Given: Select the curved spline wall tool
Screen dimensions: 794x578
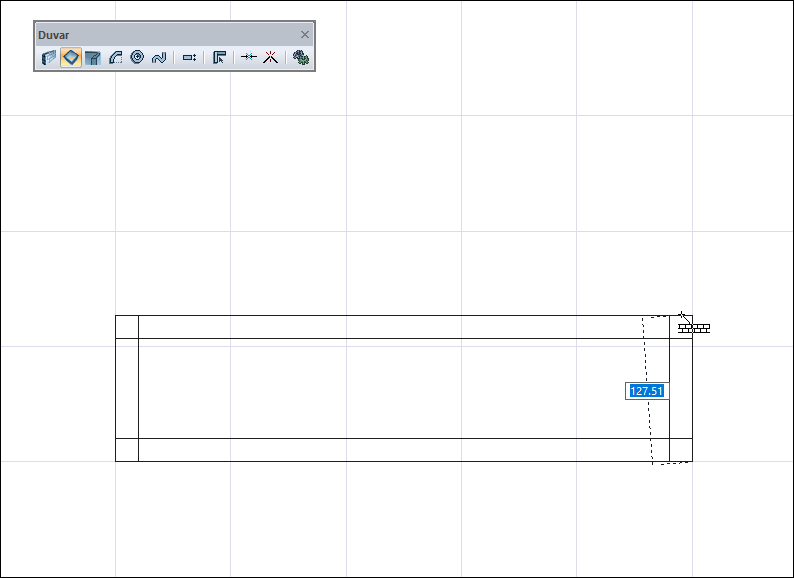Looking at the screenshot, I should [159, 58].
